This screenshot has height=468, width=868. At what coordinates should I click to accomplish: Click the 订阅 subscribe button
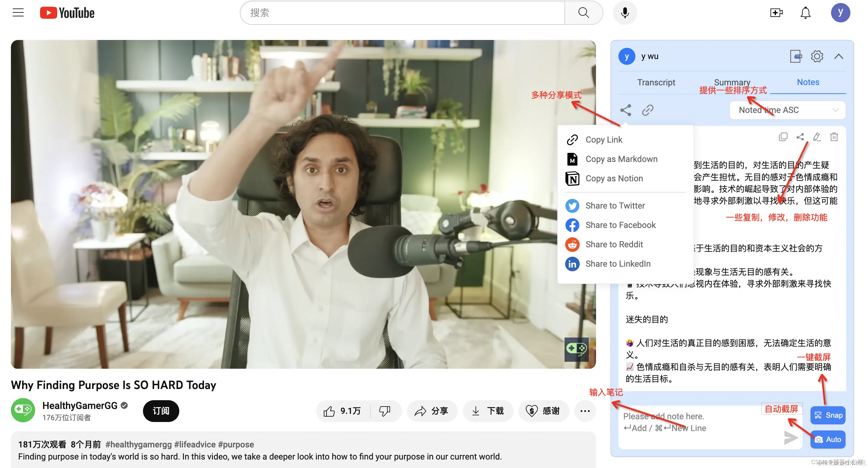[161, 411]
